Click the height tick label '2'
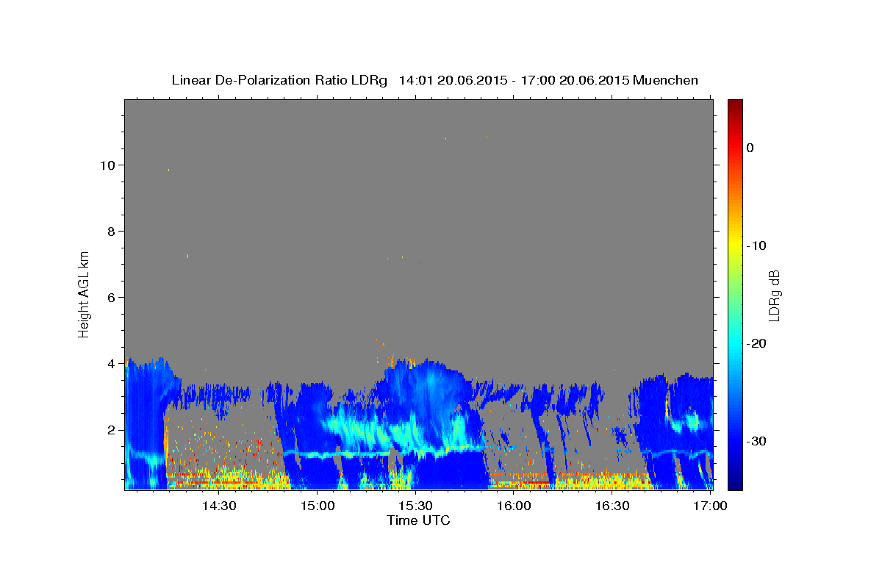Image resolution: width=882 pixels, height=588 pixels. pyautogui.click(x=112, y=429)
